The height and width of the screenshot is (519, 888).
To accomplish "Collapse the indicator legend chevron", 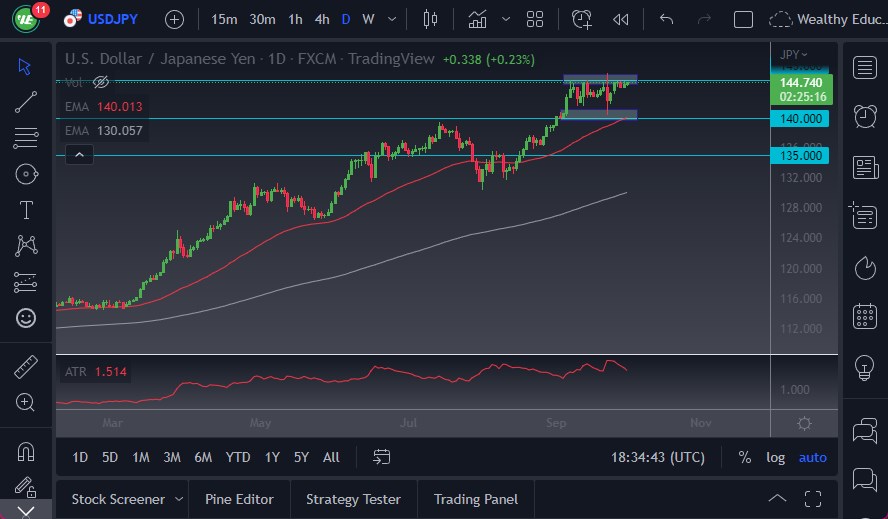I will [79, 154].
